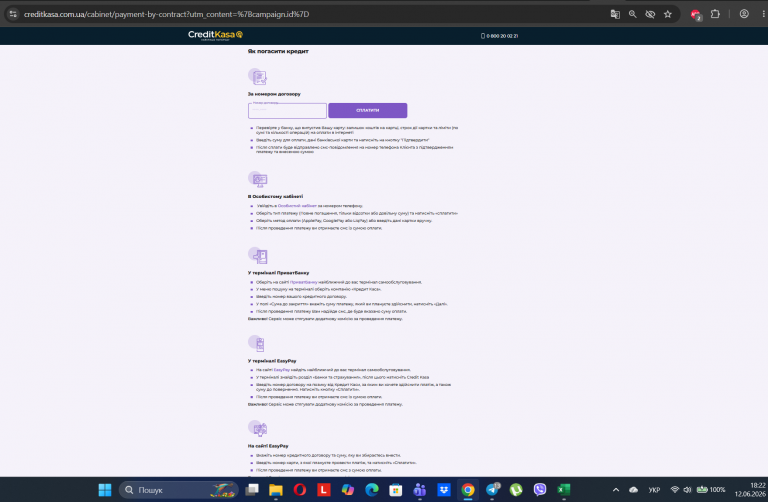
Task: Open the red L app on taskbar
Action: [324, 490]
